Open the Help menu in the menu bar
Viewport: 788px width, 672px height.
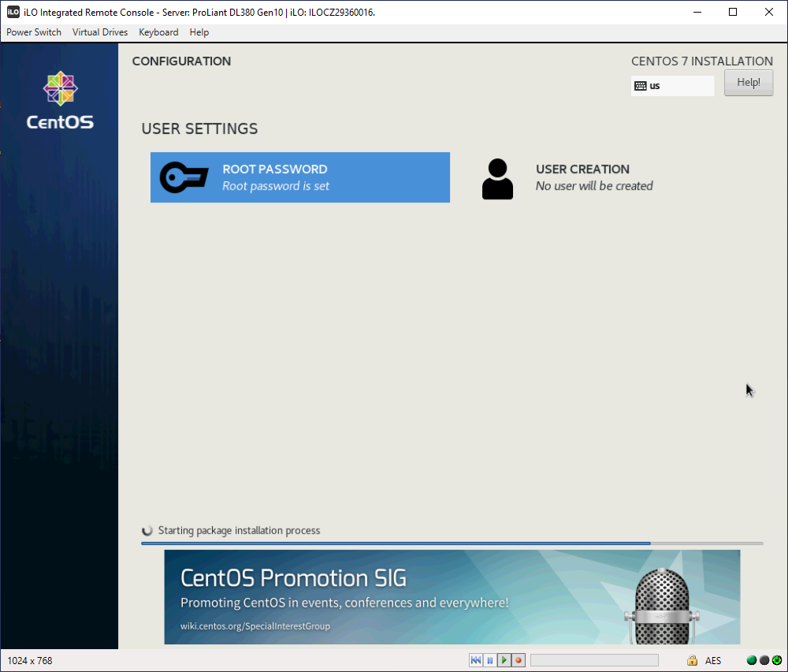pos(199,32)
